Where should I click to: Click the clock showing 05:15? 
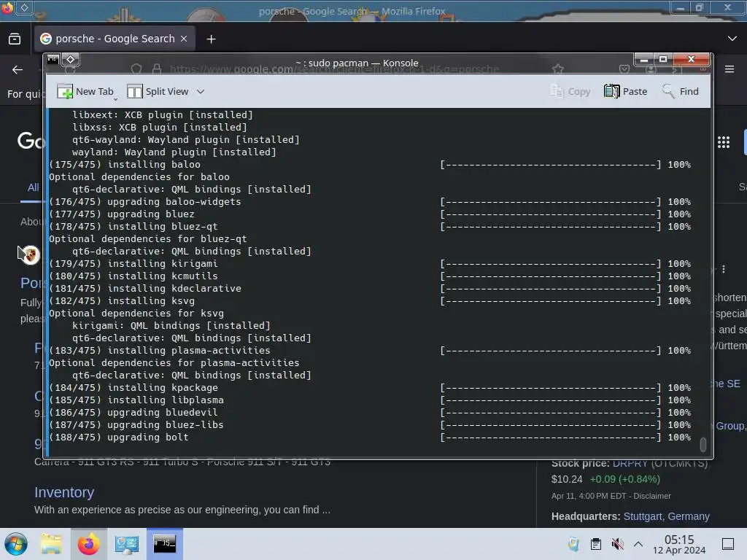[679, 544]
